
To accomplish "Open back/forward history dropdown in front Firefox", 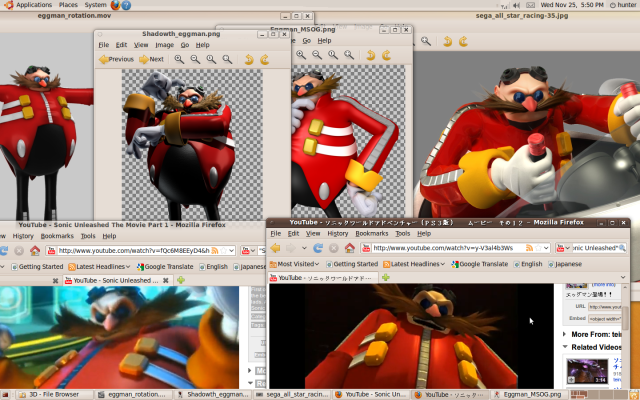I will (304, 248).
